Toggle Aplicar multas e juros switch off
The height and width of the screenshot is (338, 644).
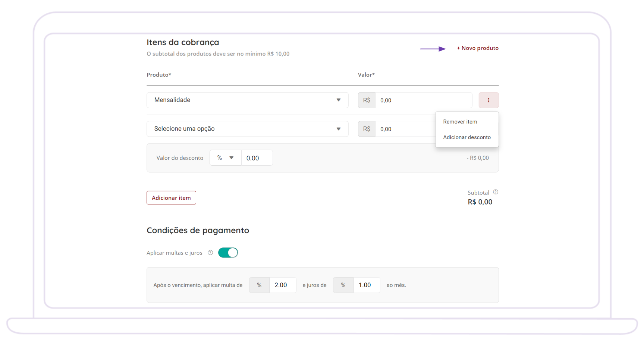[x=228, y=253]
